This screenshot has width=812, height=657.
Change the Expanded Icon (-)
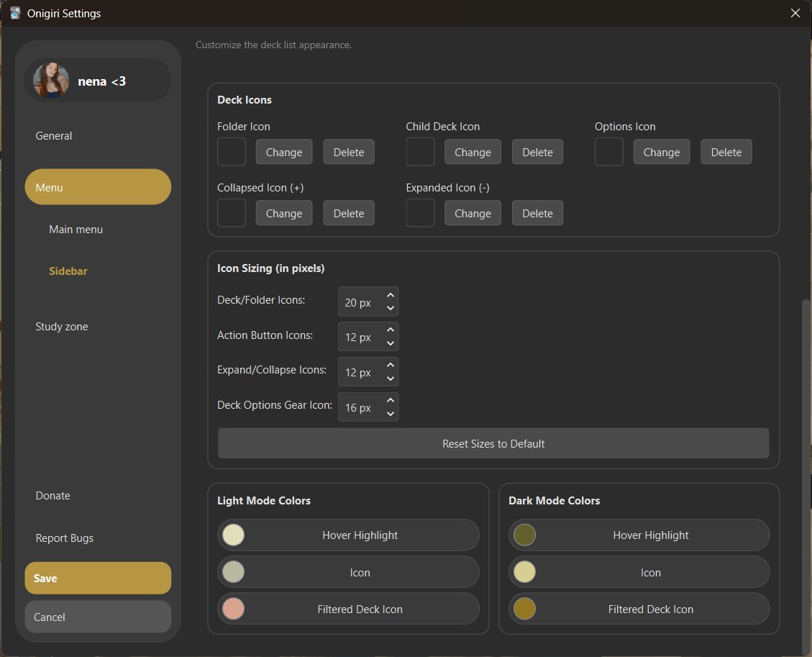473,213
